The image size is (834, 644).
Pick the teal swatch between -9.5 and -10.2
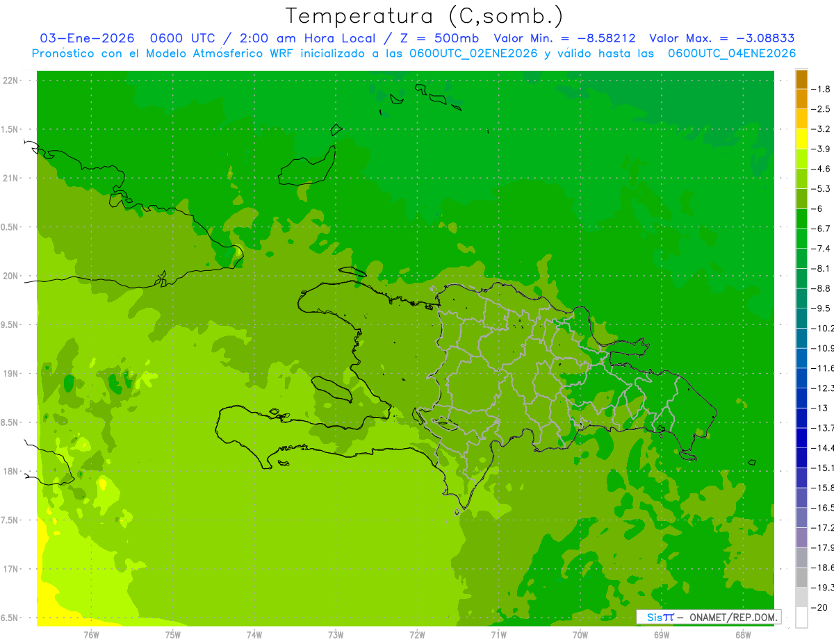coord(801,318)
